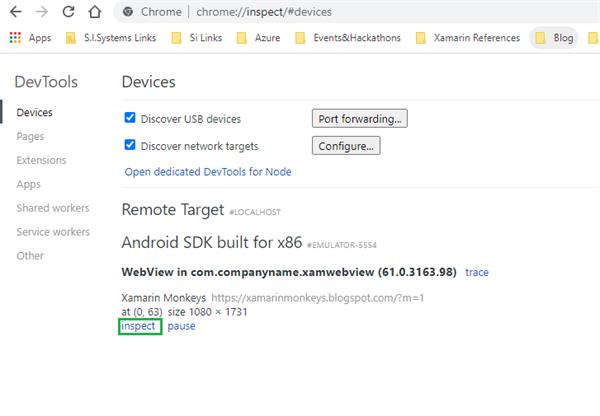The height and width of the screenshot is (416, 600).
Task: Click the inspect link for Xamarin Monkeys
Action: pyautogui.click(x=138, y=327)
